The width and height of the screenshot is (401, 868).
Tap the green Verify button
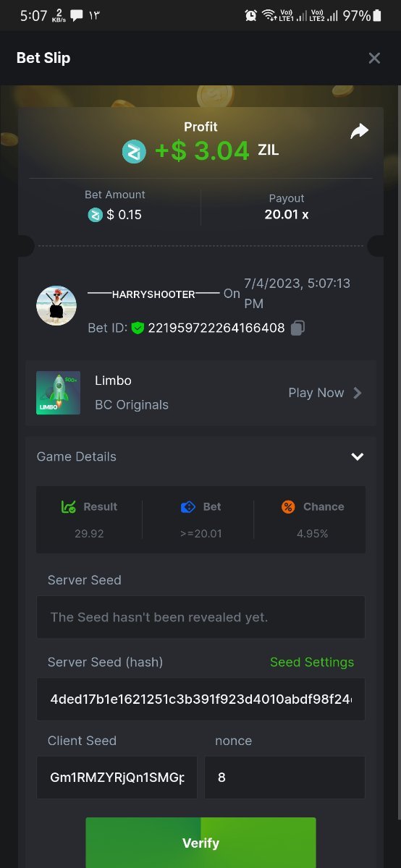coord(200,843)
